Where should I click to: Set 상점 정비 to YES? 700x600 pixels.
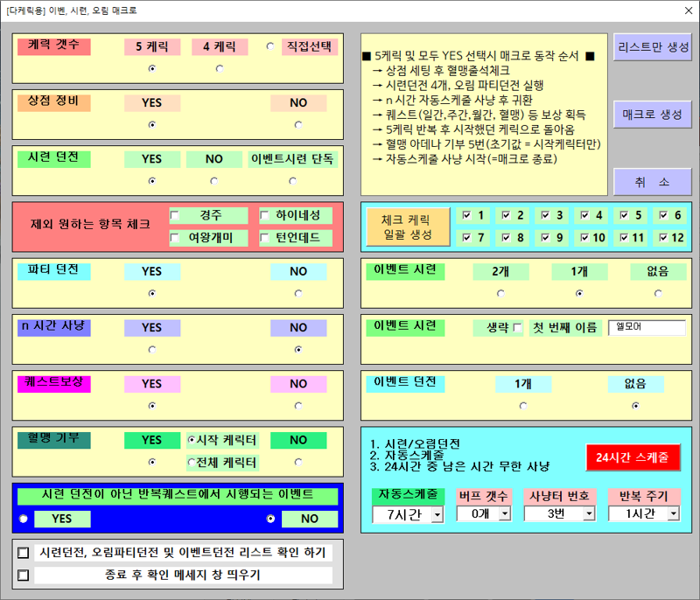coord(152,125)
